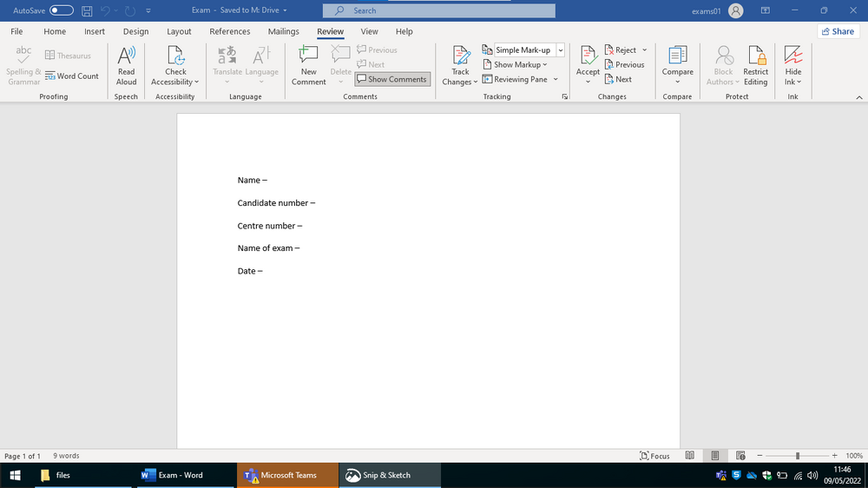
Task: Open the document title save-location dropdown
Action: pos(285,10)
